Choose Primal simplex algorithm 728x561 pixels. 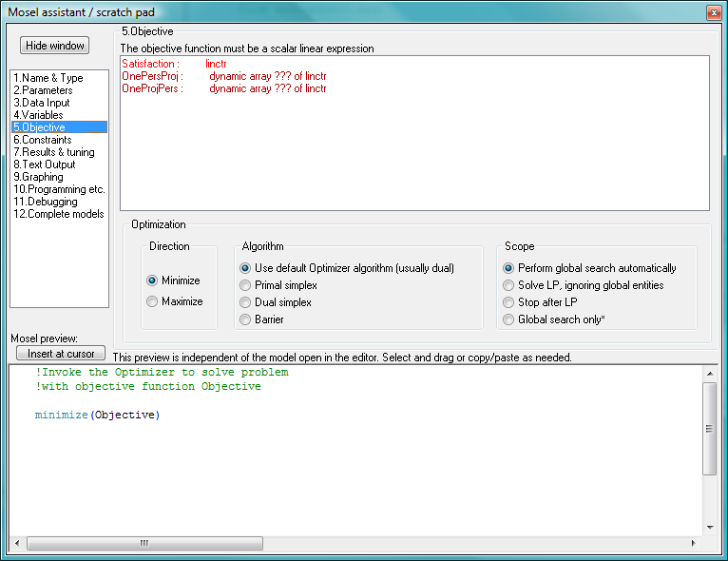[246, 285]
